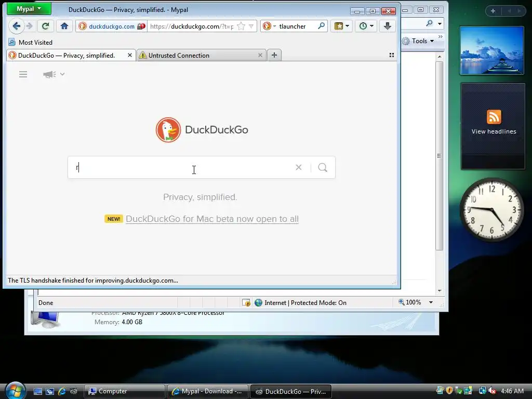Click the Internet Explorer vertical scrollbar thumb
The image size is (532, 399).
[440, 156]
